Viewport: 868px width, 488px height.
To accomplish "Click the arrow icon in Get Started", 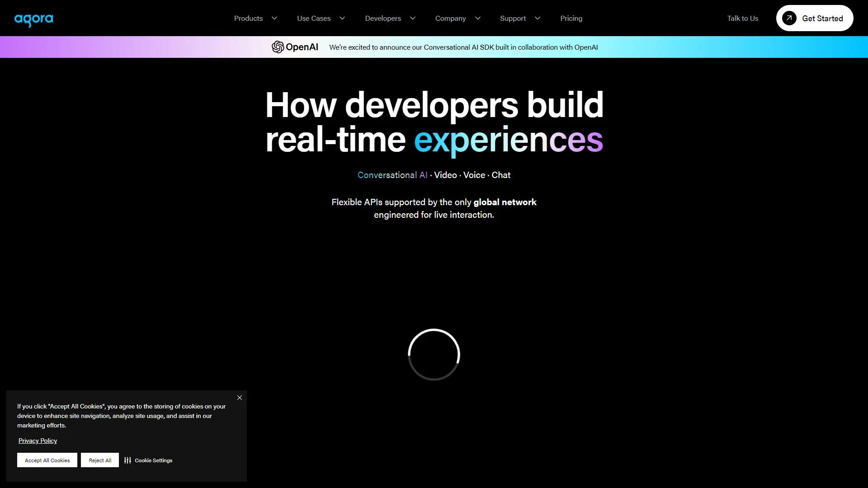I will click(x=789, y=18).
